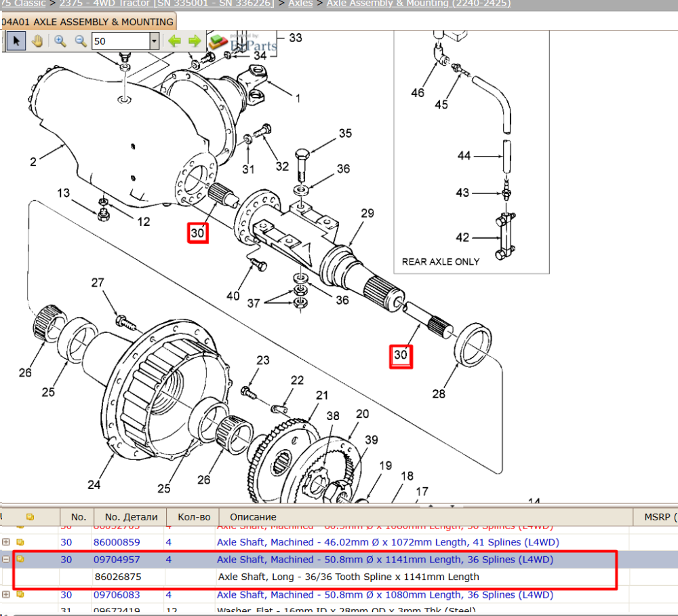Open the note icon in row 09704957
Screen dimensions: 678x616
pos(20,559)
